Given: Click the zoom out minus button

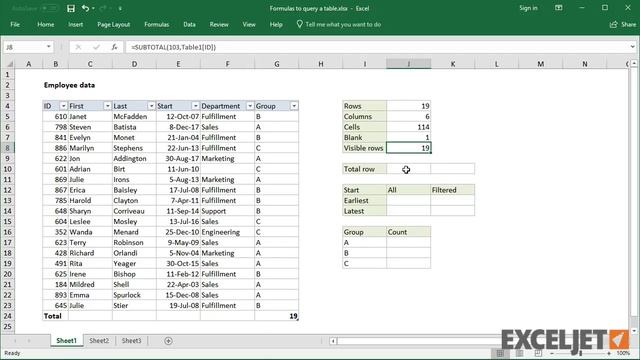Looking at the screenshot, I should (552, 353).
